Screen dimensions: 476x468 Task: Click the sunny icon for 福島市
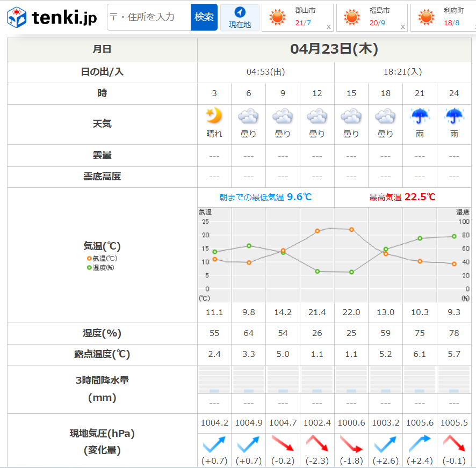[352, 18]
